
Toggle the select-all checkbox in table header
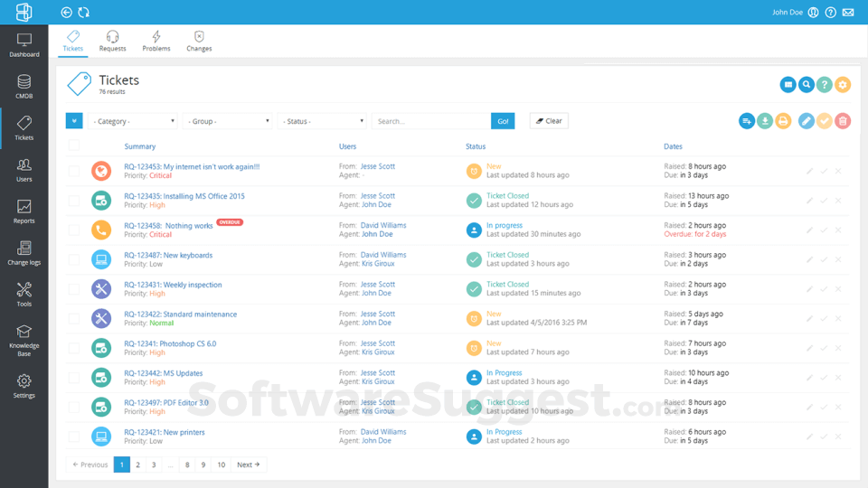(x=73, y=145)
